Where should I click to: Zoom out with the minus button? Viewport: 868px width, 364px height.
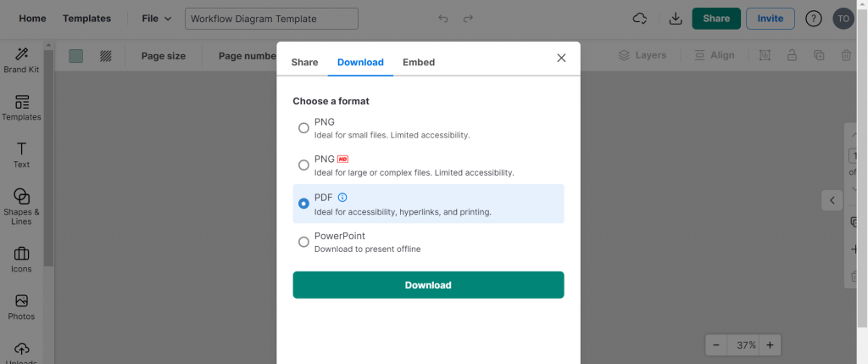716,345
